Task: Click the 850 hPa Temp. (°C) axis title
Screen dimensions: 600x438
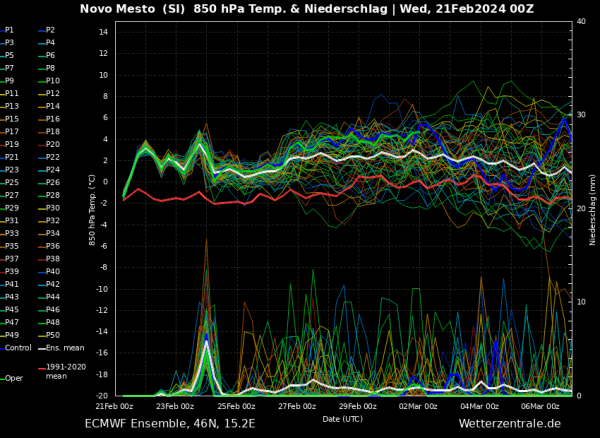Action: [x=92, y=210]
